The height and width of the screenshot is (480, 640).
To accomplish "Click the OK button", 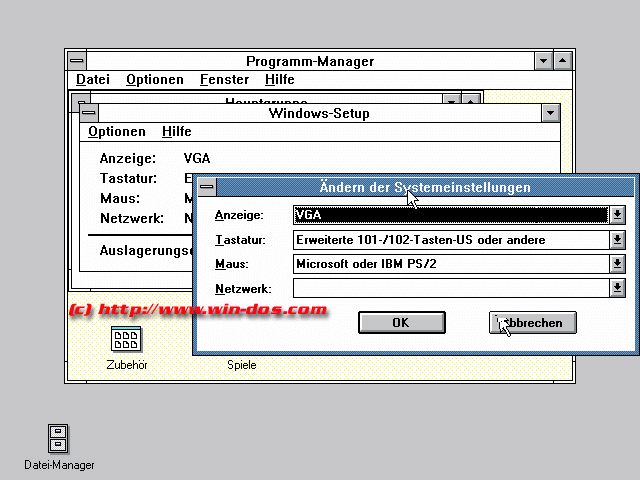I will (401, 322).
